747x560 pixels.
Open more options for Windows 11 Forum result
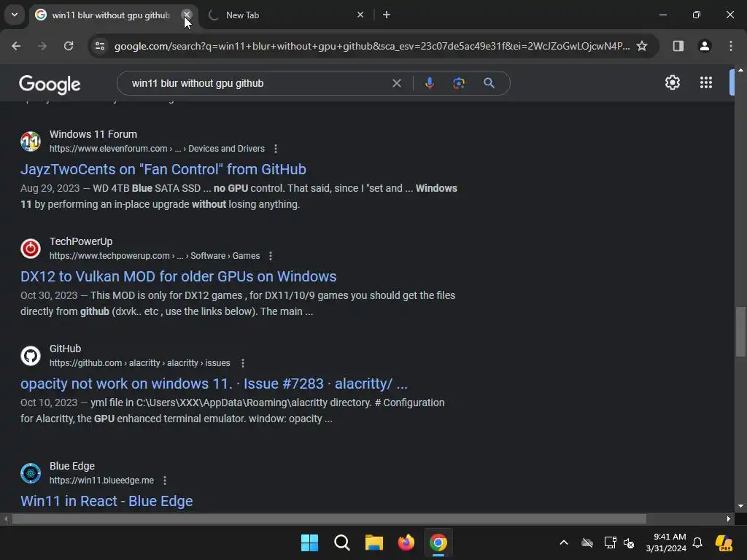point(275,149)
